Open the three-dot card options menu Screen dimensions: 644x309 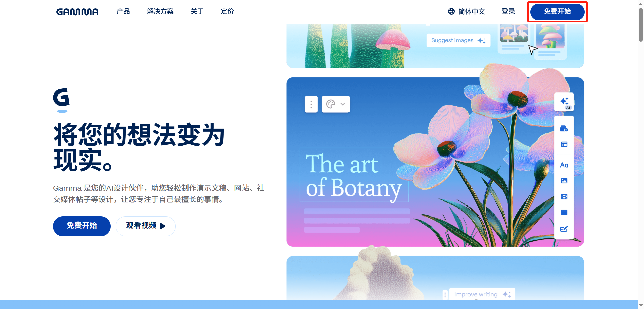tap(311, 104)
